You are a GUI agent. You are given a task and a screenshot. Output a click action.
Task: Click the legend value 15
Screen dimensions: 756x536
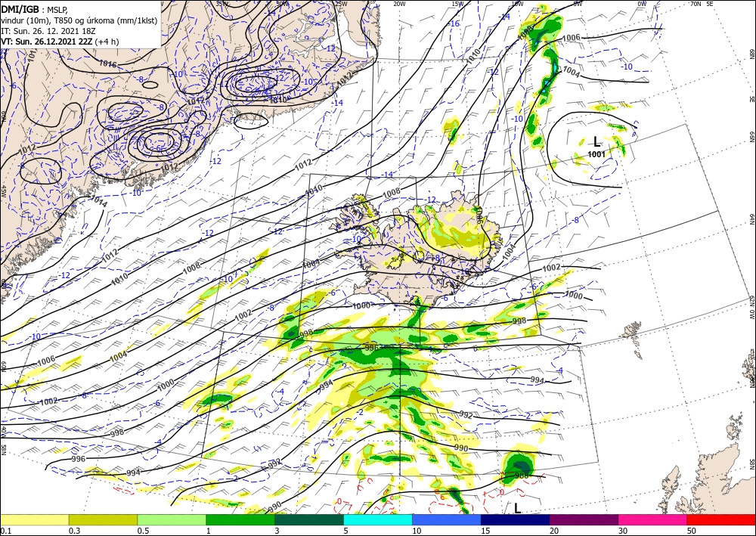(485, 531)
